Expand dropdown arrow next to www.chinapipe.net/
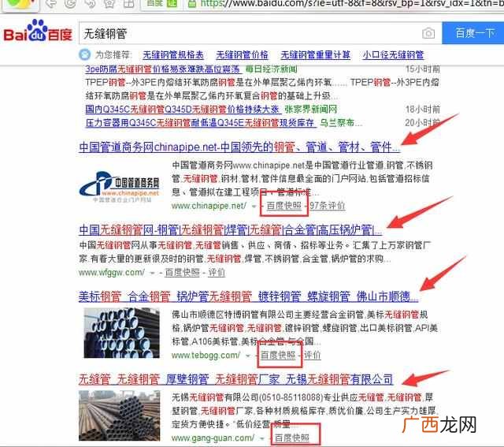This screenshot has height=447, width=504. (x=254, y=207)
